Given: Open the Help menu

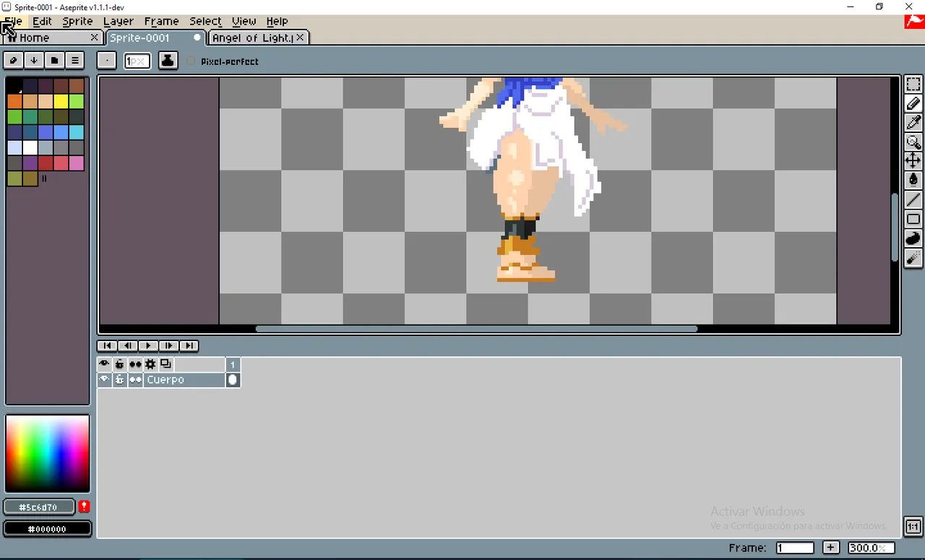Looking at the screenshot, I should [x=277, y=21].
